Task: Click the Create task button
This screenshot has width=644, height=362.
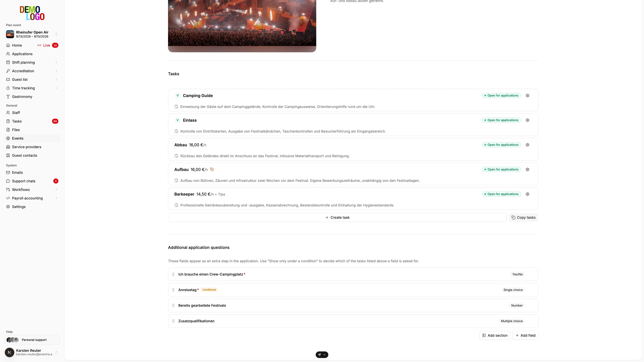Action: [337, 218]
